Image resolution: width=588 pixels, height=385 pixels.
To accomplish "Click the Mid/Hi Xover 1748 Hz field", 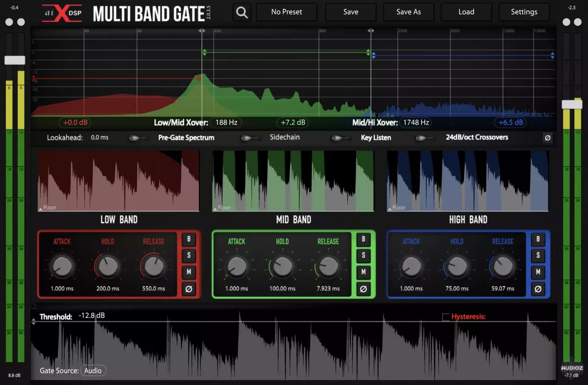I will (416, 123).
